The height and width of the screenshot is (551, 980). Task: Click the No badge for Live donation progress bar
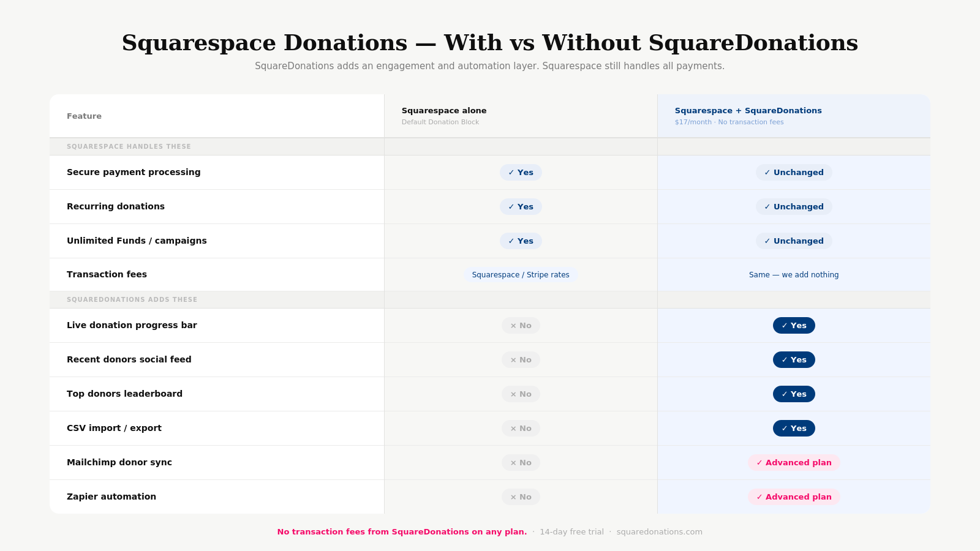tap(521, 326)
